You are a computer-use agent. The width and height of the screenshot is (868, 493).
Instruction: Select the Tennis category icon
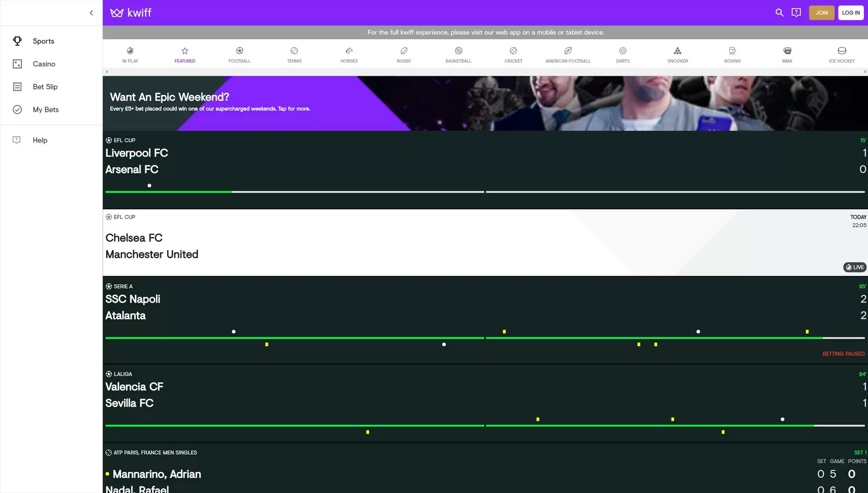(294, 51)
